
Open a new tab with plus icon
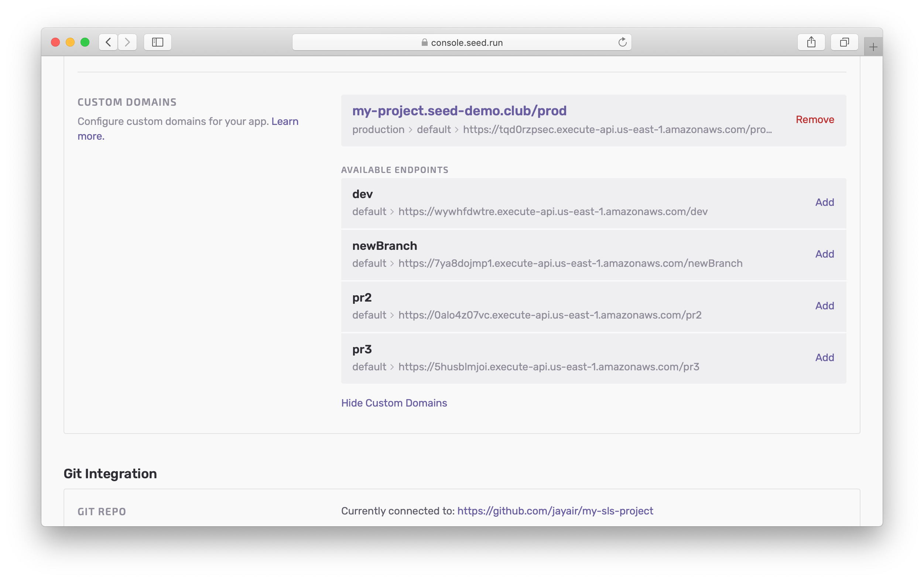point(873,47)
